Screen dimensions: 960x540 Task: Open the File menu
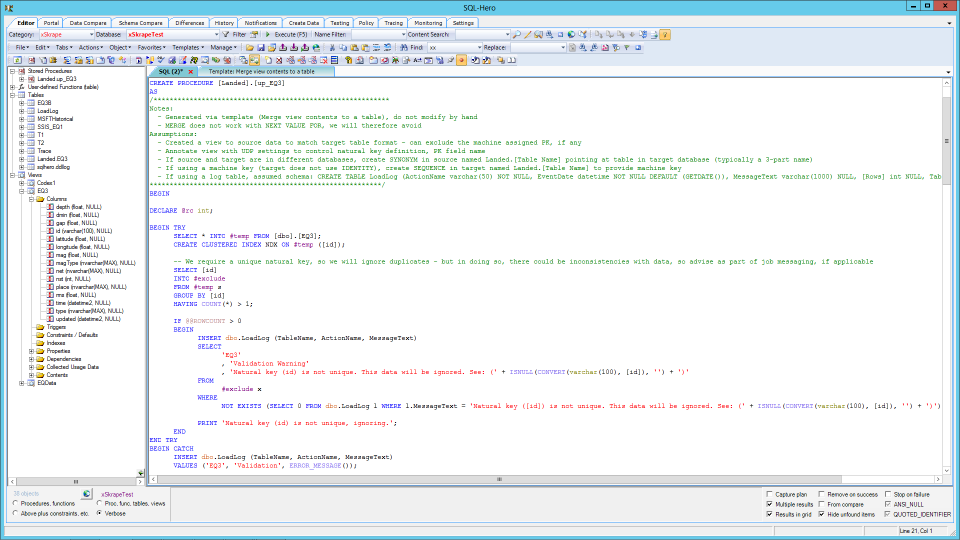pyautogui.click(x=22, y=47)
